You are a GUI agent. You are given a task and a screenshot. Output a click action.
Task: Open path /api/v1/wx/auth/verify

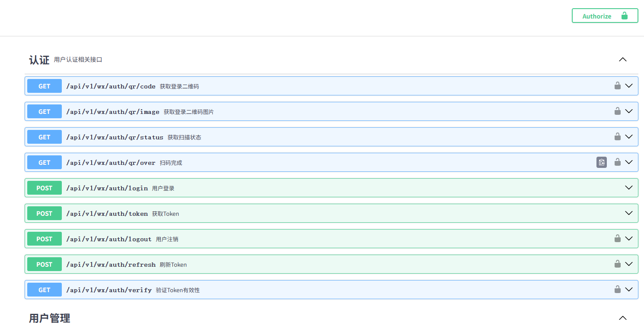coord(109,290)
